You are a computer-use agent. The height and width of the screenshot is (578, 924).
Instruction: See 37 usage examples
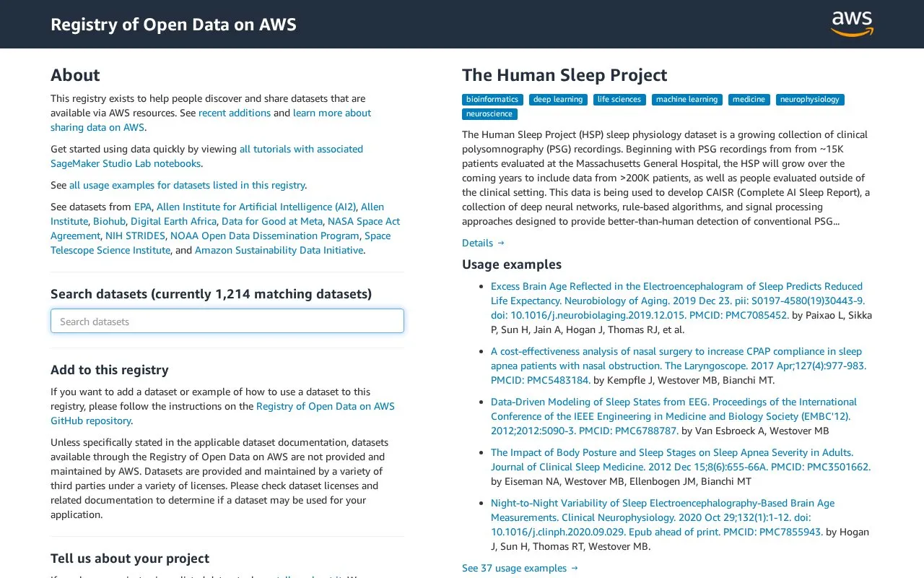coord(520,568)
